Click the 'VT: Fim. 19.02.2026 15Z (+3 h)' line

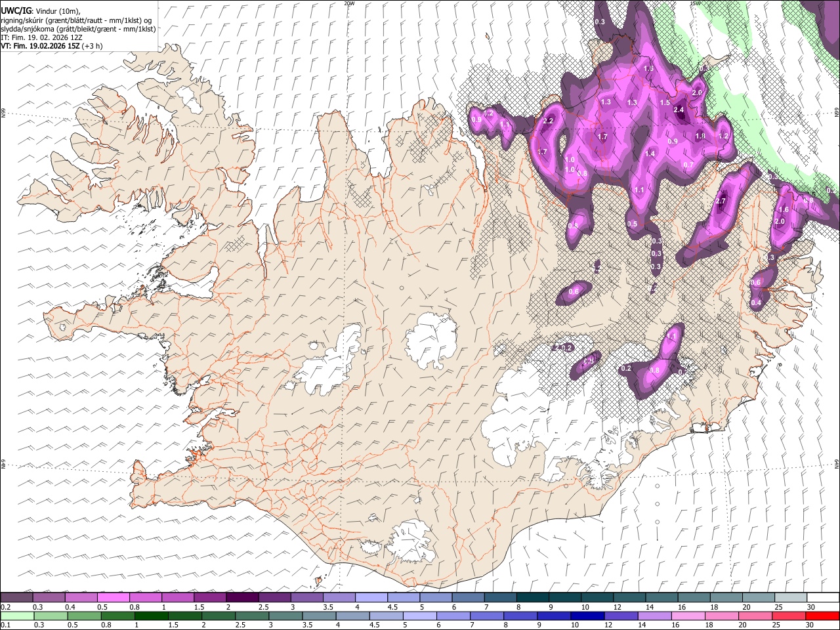click(x=52, y=47)
